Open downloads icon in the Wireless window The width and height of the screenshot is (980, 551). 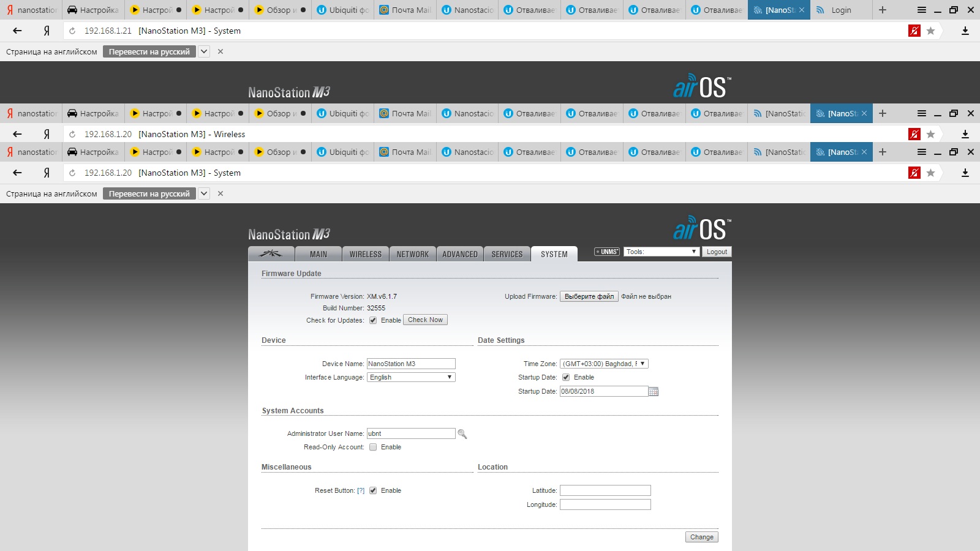965,134
